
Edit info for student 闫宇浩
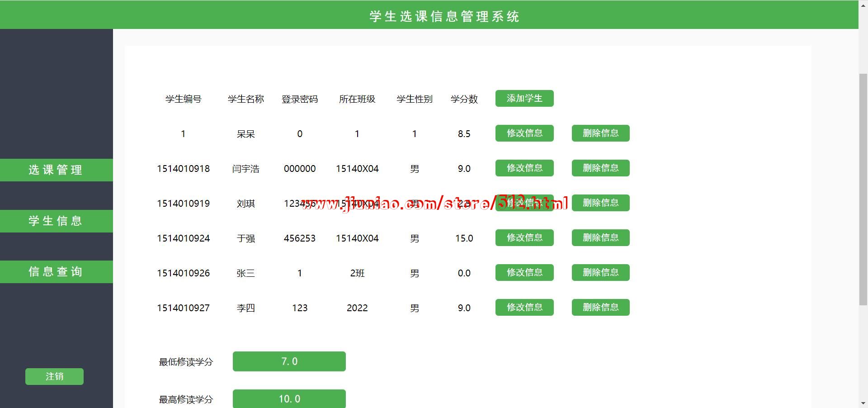point(524,168)
